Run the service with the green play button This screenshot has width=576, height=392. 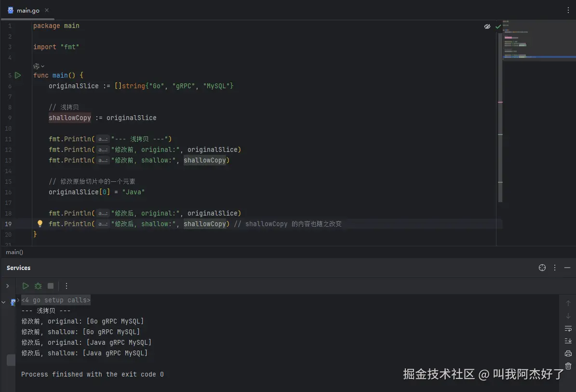pos(26,286)
